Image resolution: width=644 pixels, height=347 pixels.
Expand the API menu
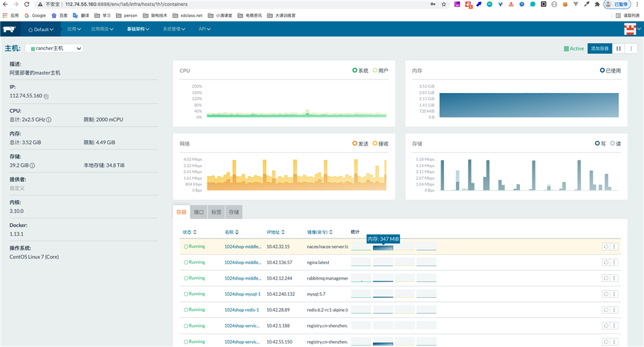(x=205, y=29)
